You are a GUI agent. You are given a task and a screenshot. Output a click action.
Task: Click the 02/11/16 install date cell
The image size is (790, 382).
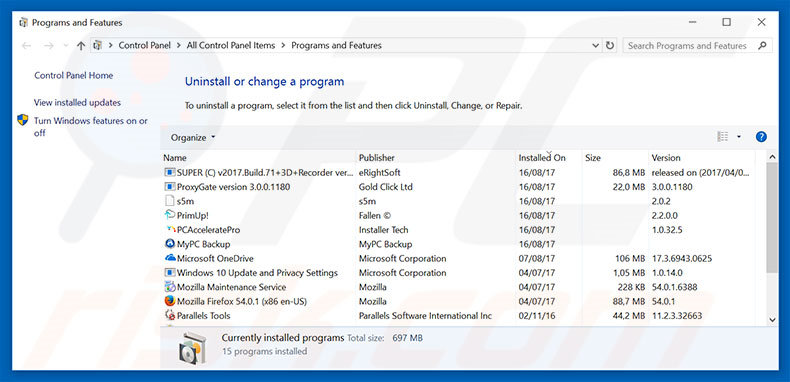point(537,315)
